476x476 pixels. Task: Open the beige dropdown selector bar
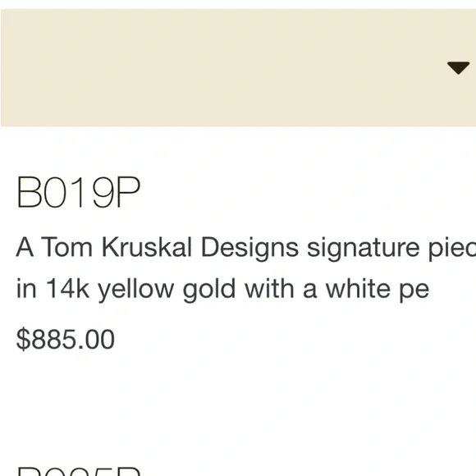[x=238, y=67]
